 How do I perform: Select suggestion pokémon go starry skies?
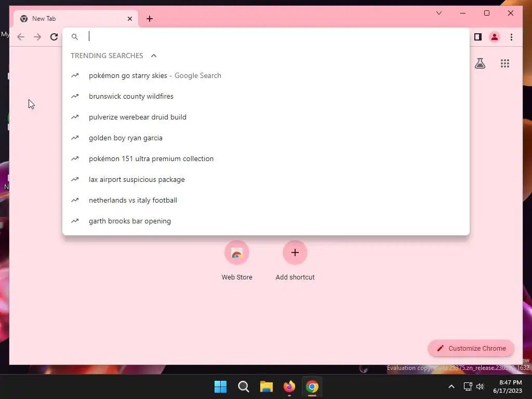[x=266, y=75]
